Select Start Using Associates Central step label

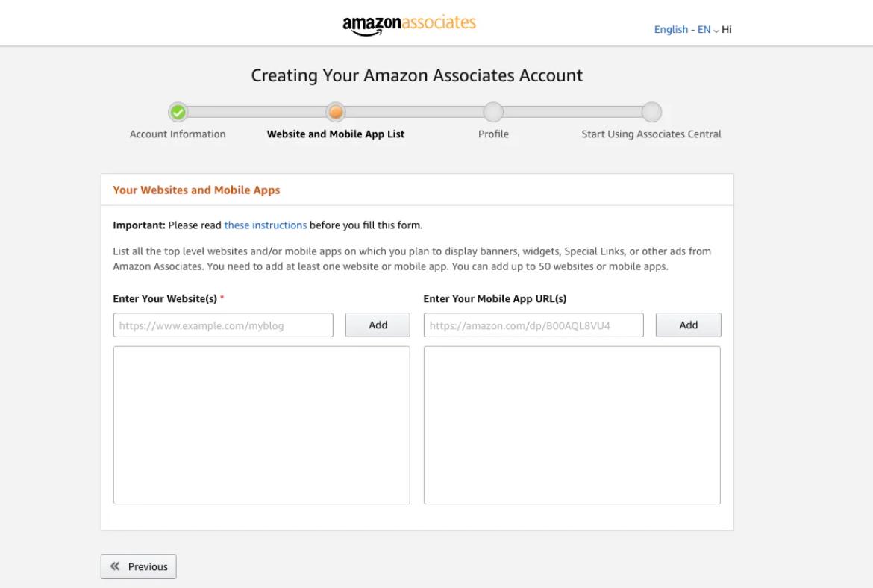(x=651, y=134)
